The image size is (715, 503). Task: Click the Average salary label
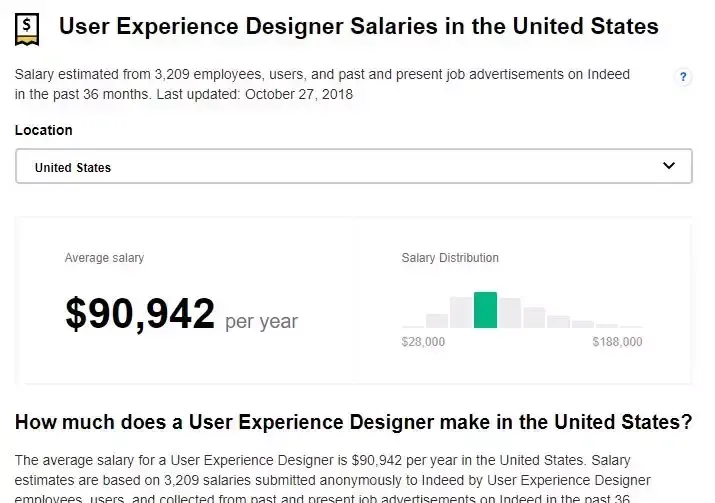pyautogui.click(x=104, y=258)
